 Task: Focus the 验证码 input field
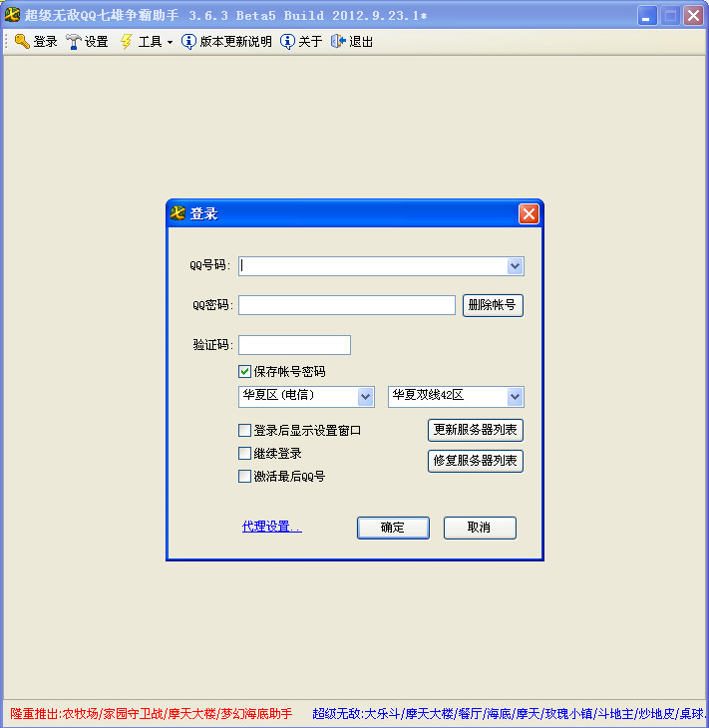pos(294,345)
